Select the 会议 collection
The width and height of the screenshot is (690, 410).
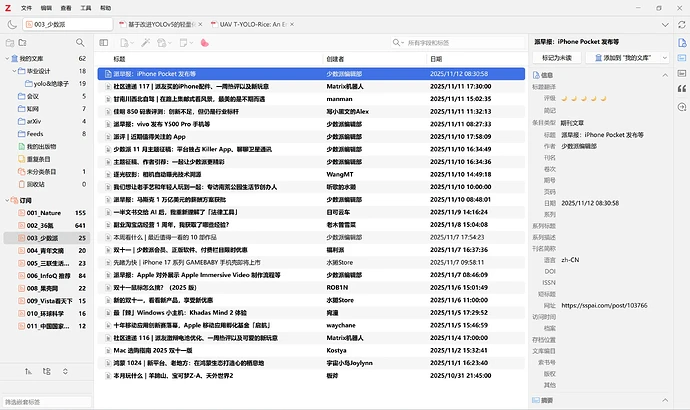click(x=47, y=96)
